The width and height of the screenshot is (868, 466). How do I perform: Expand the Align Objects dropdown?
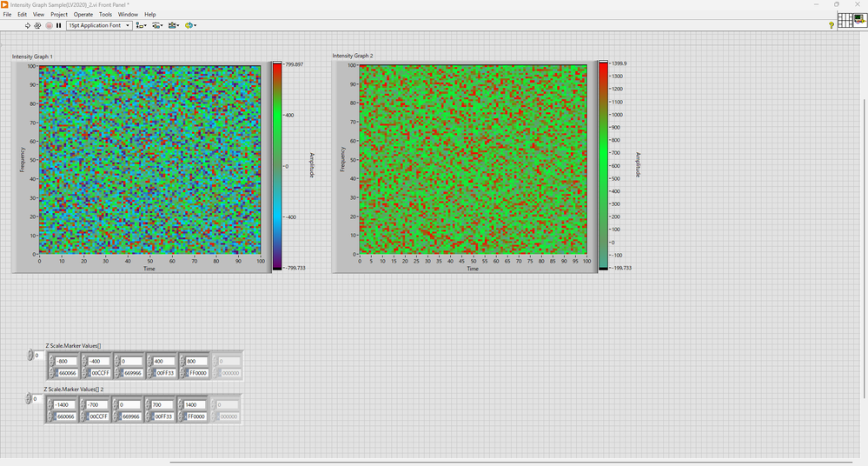tap(141, 25)
